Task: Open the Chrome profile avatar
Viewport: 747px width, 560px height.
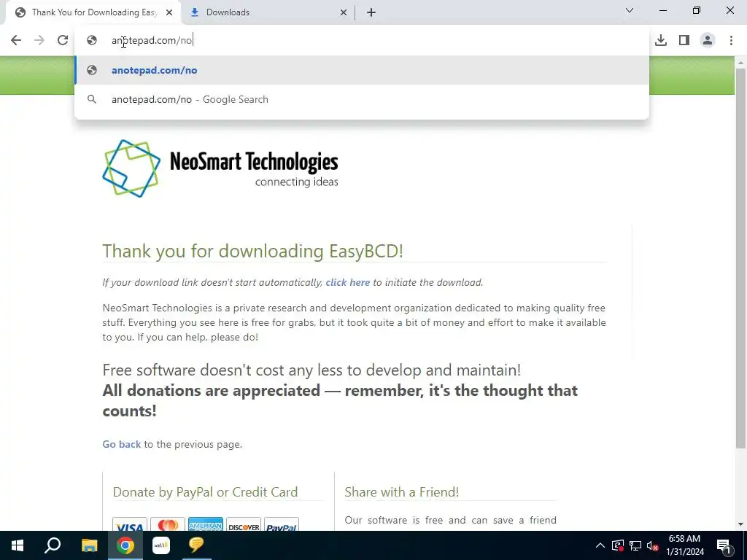Action: click(x=708, y=41)
